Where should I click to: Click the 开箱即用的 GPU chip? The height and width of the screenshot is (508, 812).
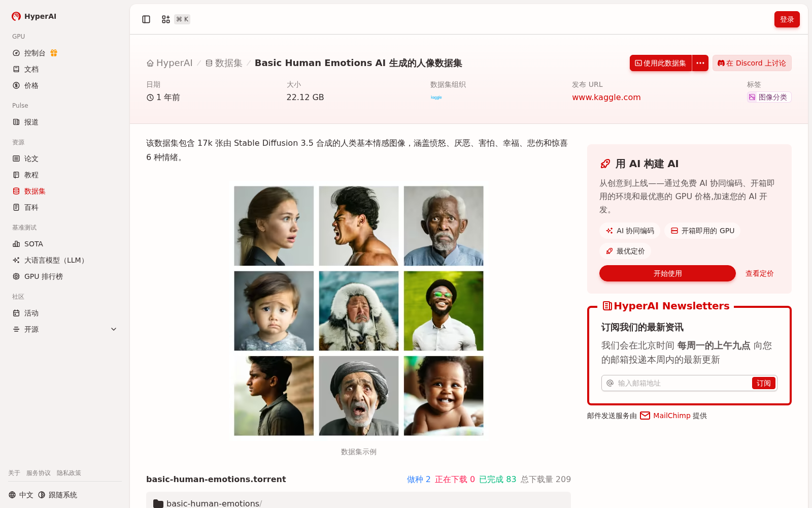tap(702, 231)
